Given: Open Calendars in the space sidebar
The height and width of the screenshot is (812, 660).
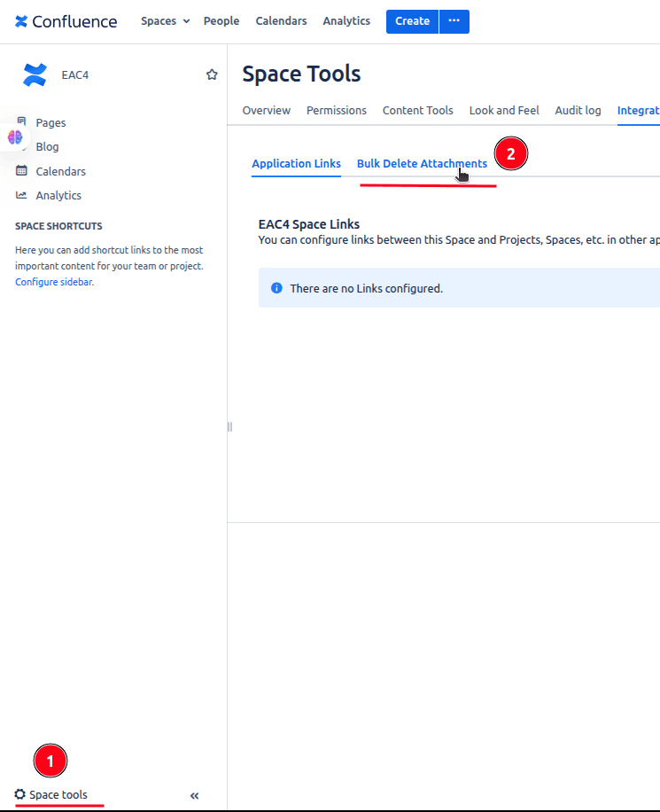Looking at the screenshot, I should point(60,171).
